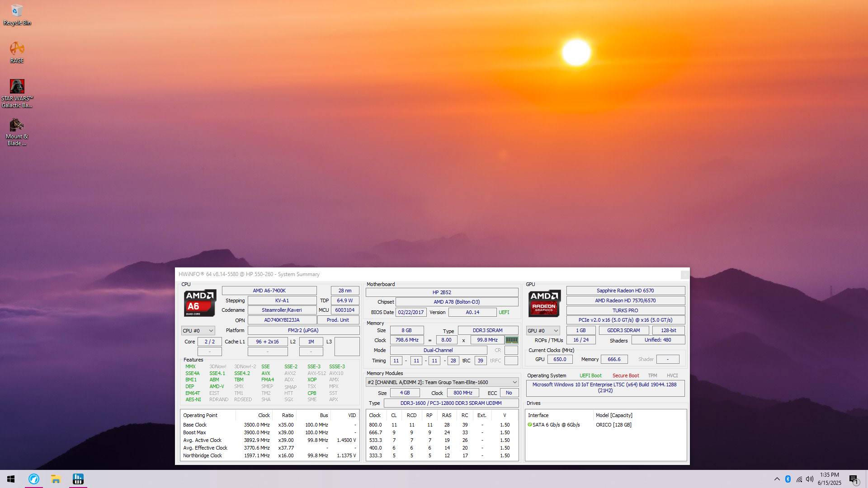Click the UEFI Boot status label
This screenshot has width=868, height=488.
590,375
